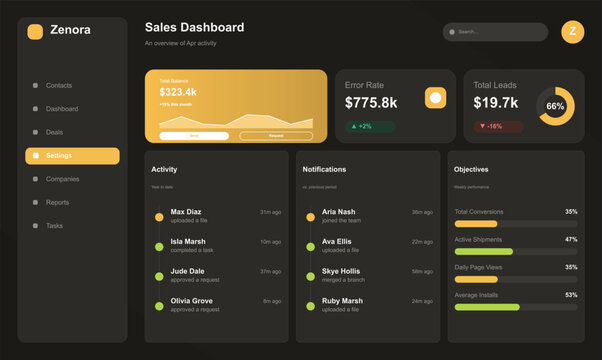Click the Request button on the balance card
The width and height of the screenshot is (602, 360).
point(276,136)
